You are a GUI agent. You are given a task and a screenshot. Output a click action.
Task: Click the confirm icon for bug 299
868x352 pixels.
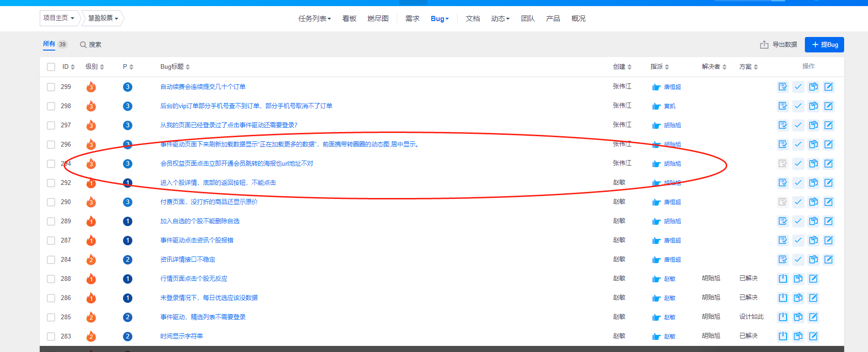(782, 87)
